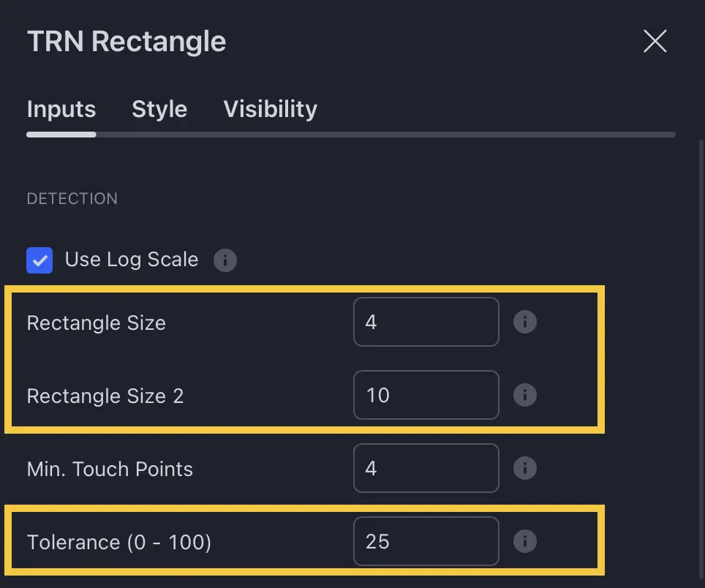The image size is (705, 588).
Task: Check the Min. Touch Points info icon
Action: (525, 468)
